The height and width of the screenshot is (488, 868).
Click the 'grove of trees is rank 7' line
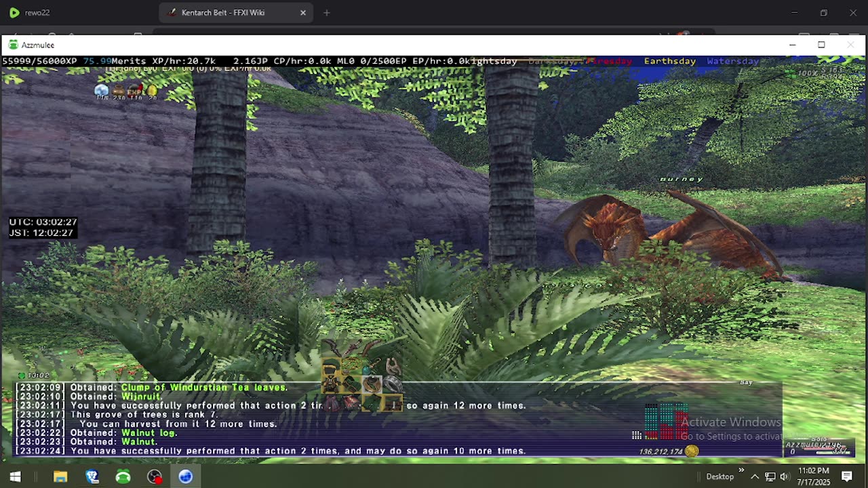click(117, 415)
